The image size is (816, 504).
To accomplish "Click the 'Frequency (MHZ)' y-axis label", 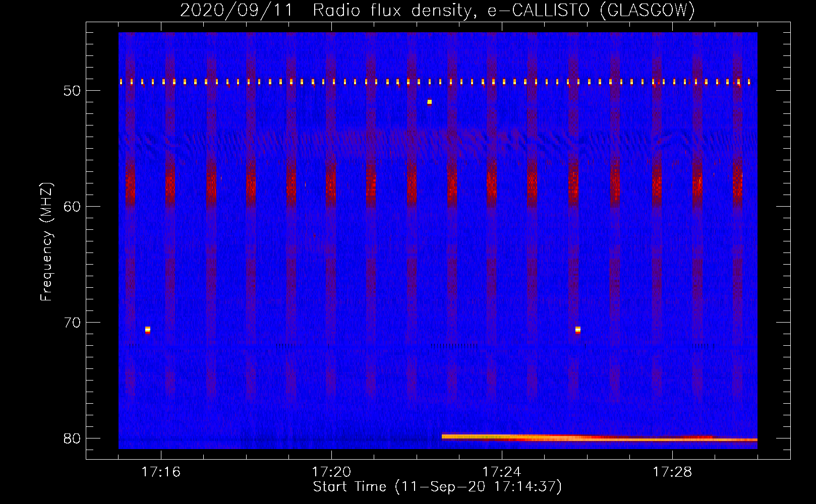I will point(46,242).
